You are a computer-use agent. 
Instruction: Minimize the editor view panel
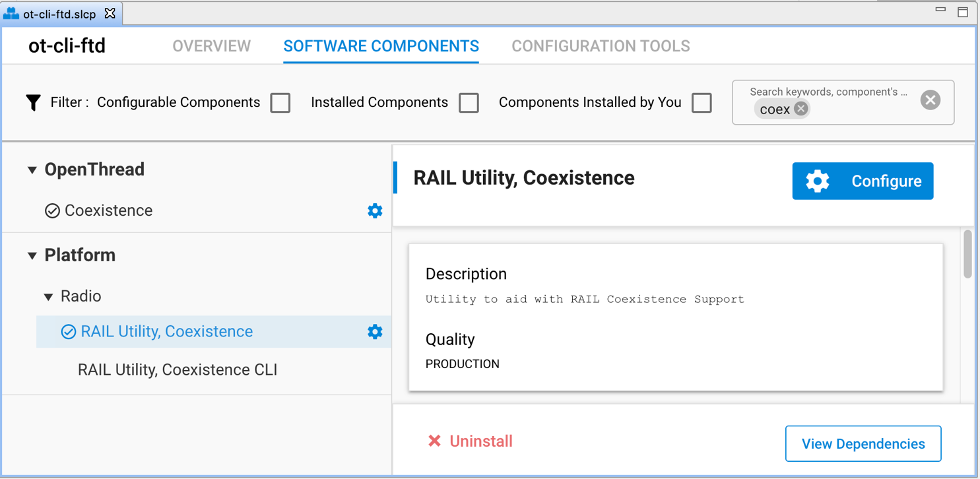click(940, 11)
